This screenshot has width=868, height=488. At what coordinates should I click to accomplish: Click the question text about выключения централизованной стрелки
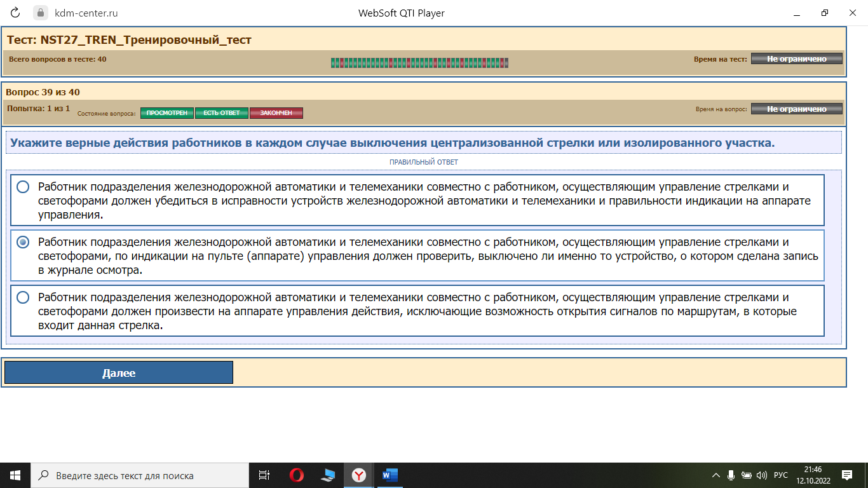point(392,143)
